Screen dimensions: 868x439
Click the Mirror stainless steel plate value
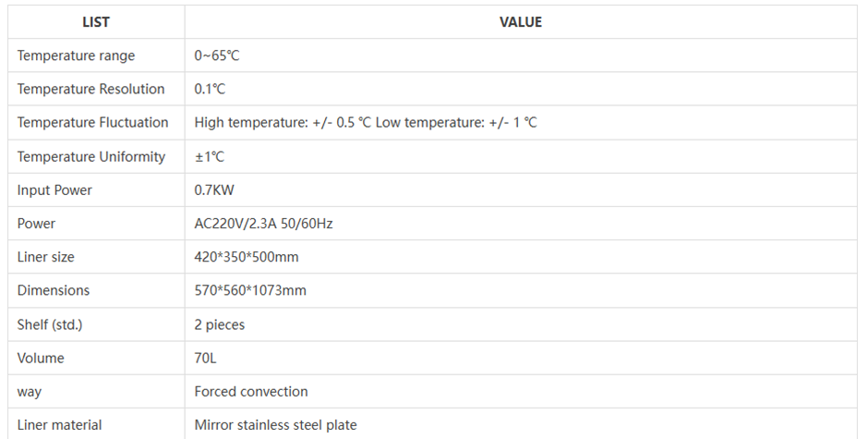coord(275,425)
